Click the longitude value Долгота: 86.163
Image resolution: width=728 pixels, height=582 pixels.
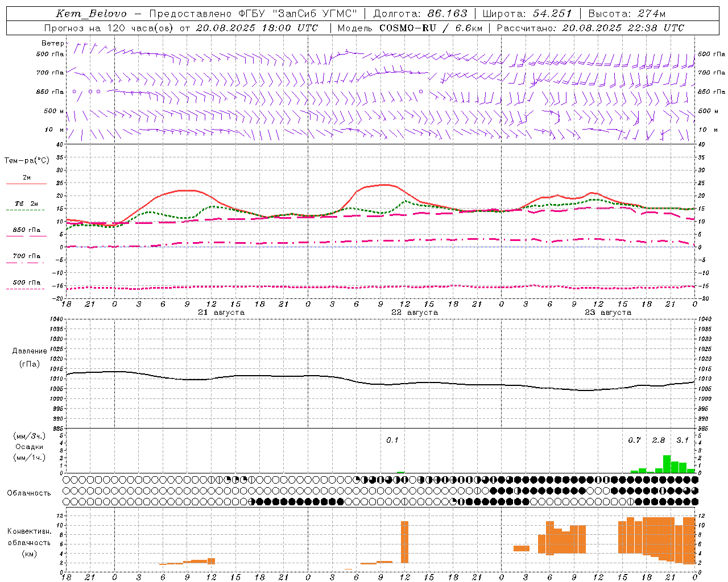[420, 14]
